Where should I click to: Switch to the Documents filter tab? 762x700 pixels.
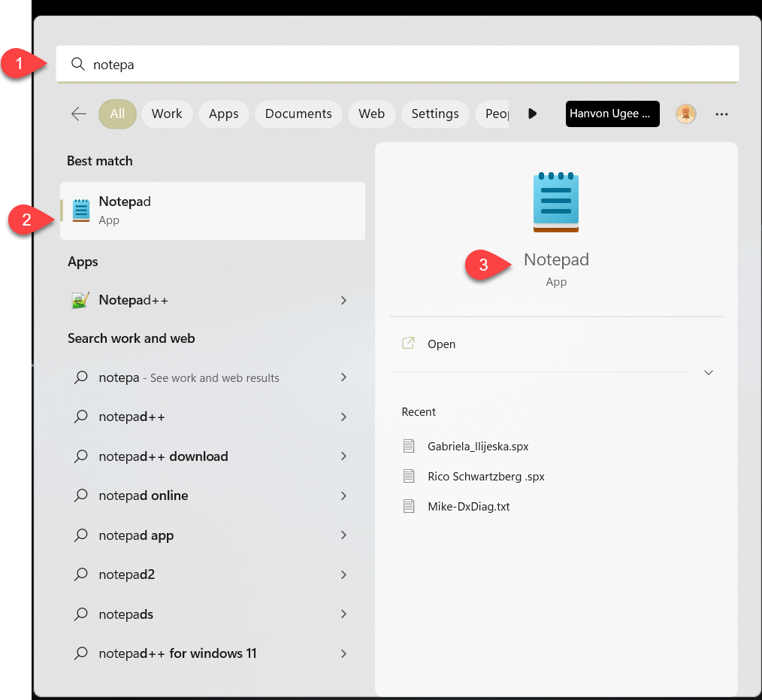298,114
